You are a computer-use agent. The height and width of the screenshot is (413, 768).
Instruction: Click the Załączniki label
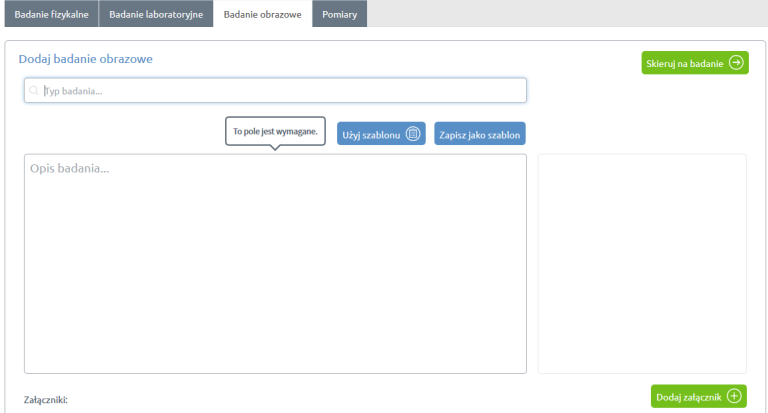[x=45, y=400]
